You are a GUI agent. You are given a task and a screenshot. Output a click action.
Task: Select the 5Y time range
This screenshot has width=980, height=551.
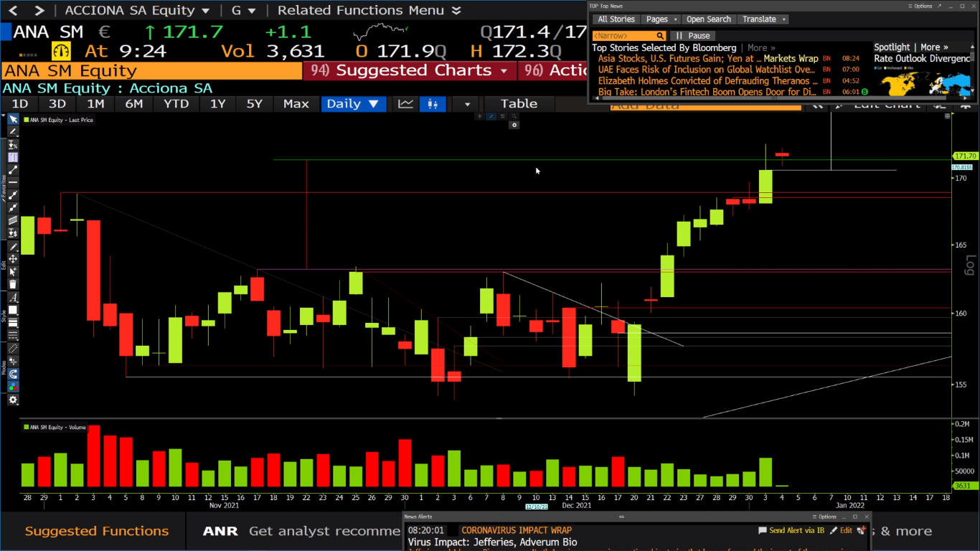pyautogui.click(x=255, y=104)
